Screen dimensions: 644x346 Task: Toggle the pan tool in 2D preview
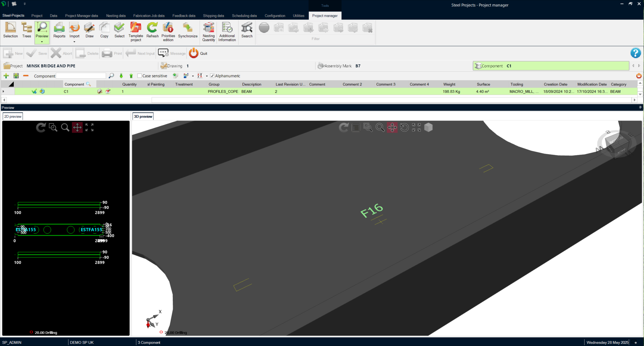[77, 127]
